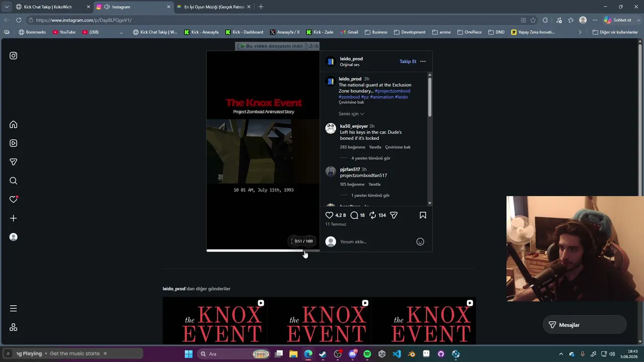The width and height of the screenshot is (644, 362).
Task: Open the DND bookmarks folder
Action: click(x=496, y=32)
